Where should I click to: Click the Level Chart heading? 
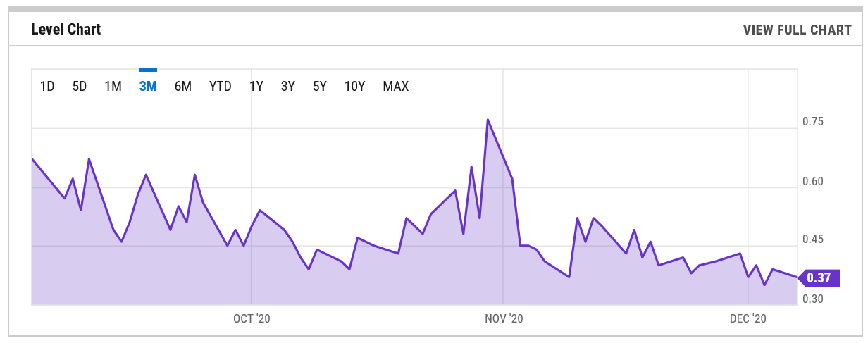66,30
